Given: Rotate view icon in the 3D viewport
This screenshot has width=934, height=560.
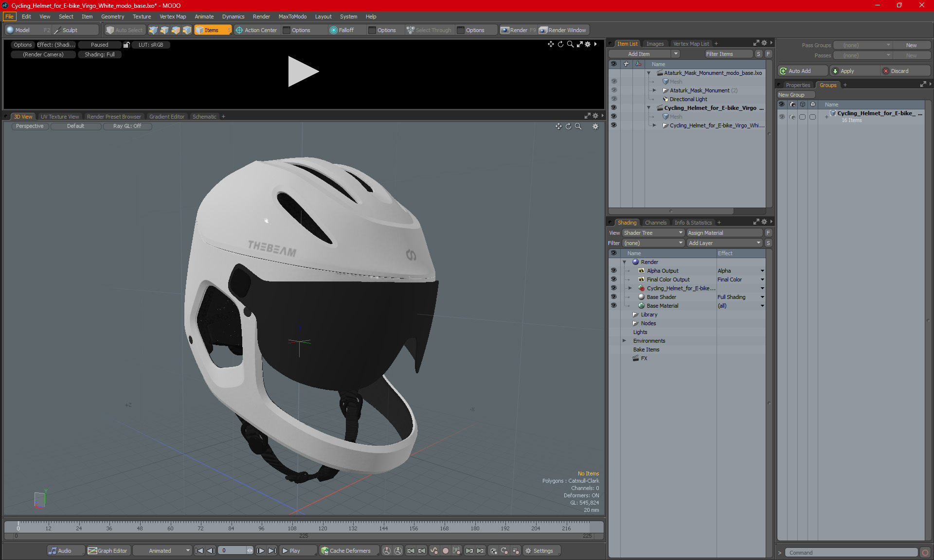Looking at the screenshot, I should [x=569, y=126].
